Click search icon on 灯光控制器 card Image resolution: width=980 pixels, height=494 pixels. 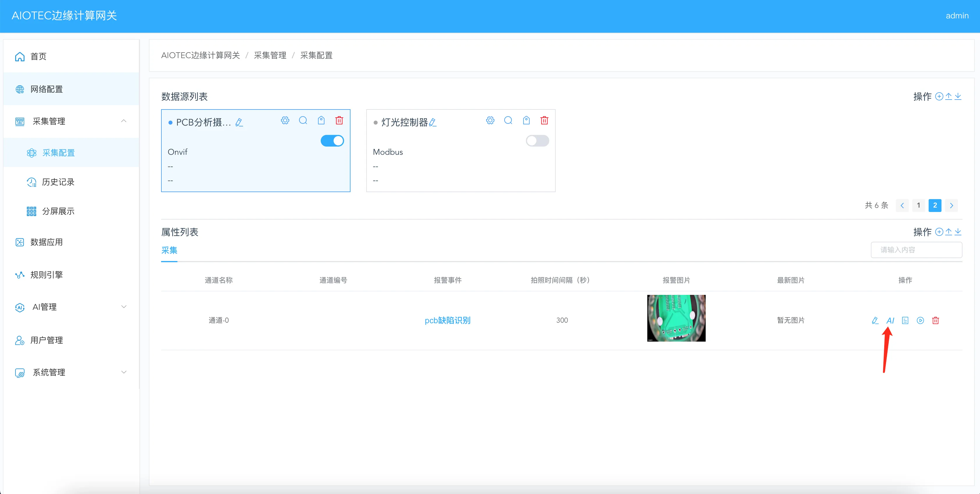click(x=508, y=121)
